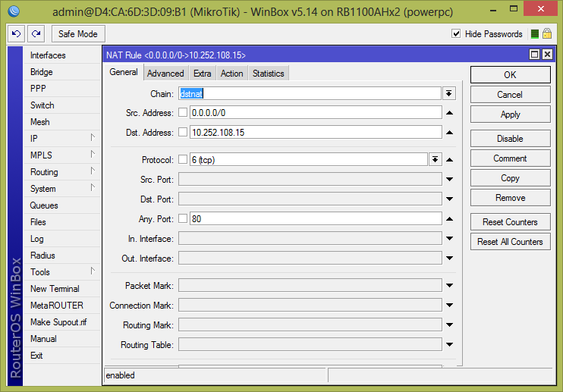Enable Safe Mode
Viewport: 563px width, 392px height.
pyautogui.click(x=78, y=34)
